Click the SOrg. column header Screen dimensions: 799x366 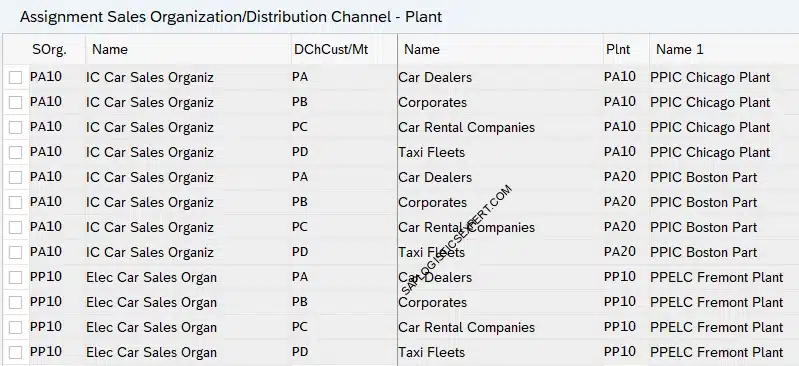click(x=49, y=49)
